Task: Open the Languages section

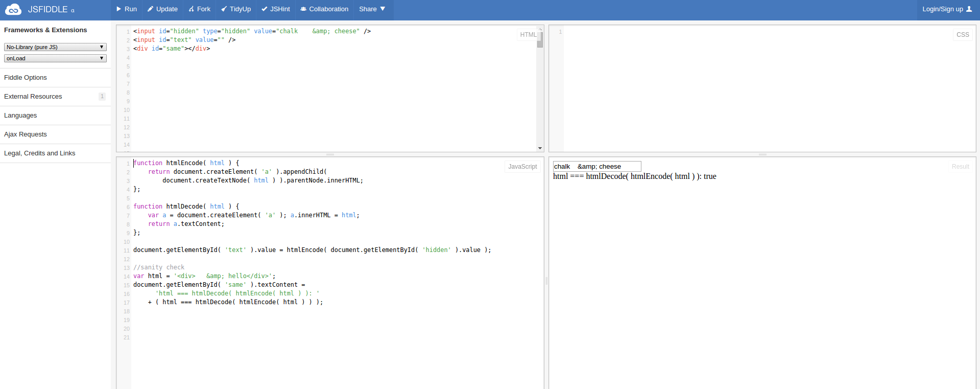Action: tap(20, 116)
